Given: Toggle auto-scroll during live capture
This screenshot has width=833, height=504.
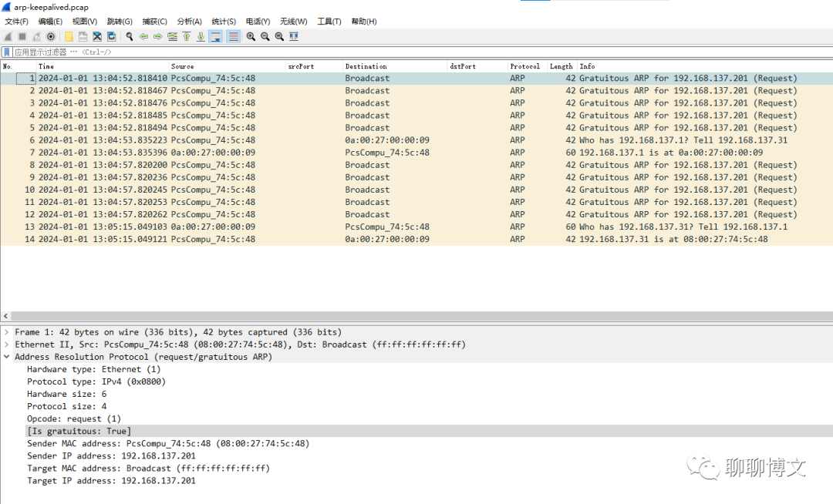Looking at the screenshot, I should pos(216,37).
